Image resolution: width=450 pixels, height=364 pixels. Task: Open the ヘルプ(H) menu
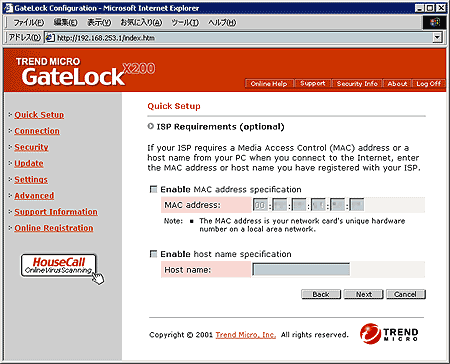[x=222, y=22]
